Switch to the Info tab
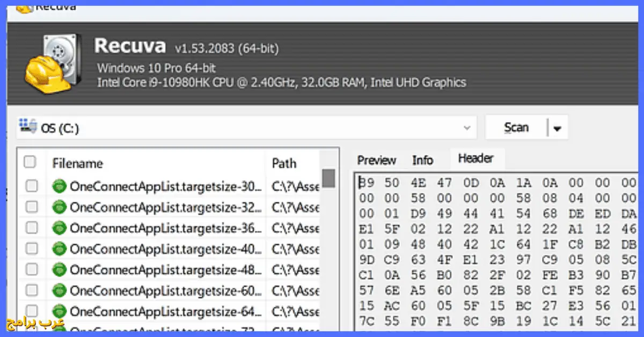 coord(422,160)
